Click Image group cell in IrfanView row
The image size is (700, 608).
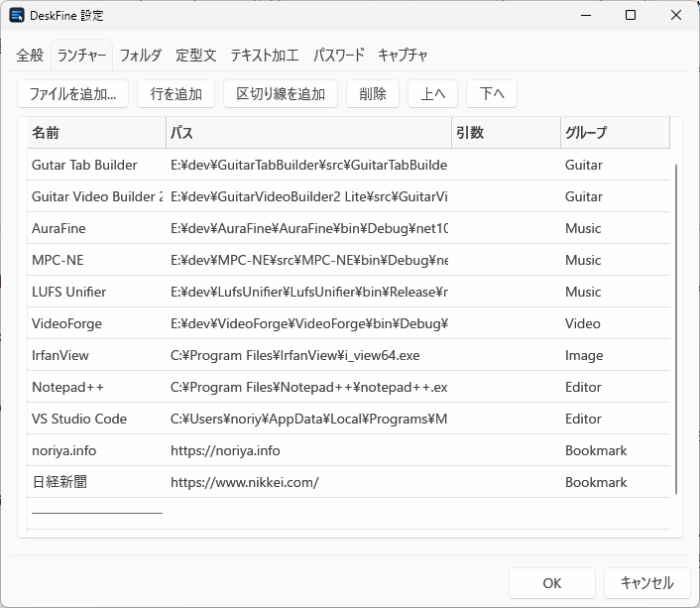coord(615,355)
